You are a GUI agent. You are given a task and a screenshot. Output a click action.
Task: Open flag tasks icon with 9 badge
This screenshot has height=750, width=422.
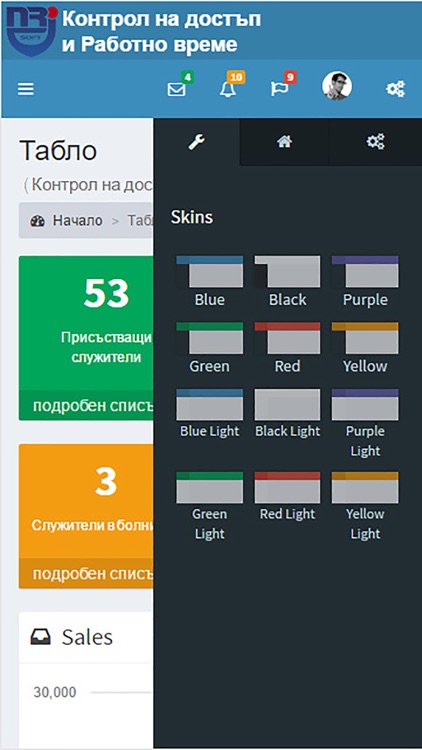click(279, 89)
